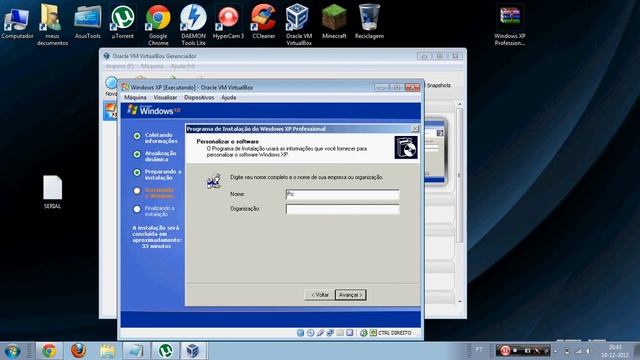Open the Ajuda menu in Windows XP VM window
Screen dimensions: 640x360
229,98
